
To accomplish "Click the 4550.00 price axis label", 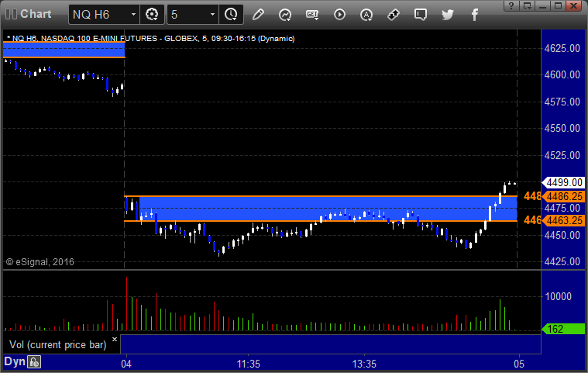I will pyautogui.click(x=562, y=128).
